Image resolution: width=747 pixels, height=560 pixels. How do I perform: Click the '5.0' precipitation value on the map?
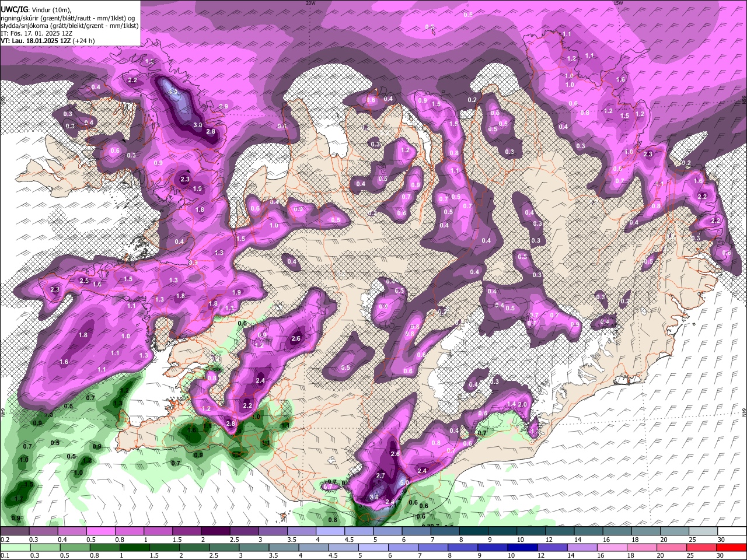coord(403,484)
